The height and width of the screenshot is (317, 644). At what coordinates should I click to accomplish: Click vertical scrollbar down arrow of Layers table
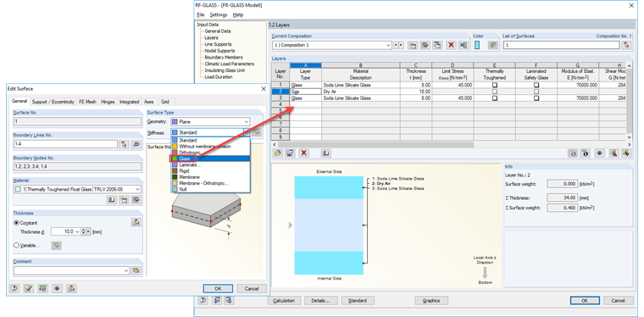(630, 137)
